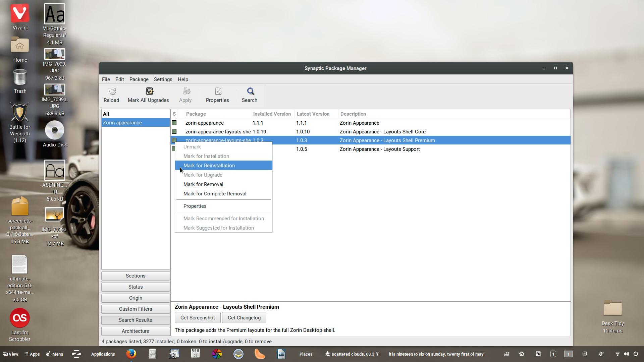The width and height of the screenshot is (644, 362).
Task: Click the Sections filter button
Action: point(136,276)
